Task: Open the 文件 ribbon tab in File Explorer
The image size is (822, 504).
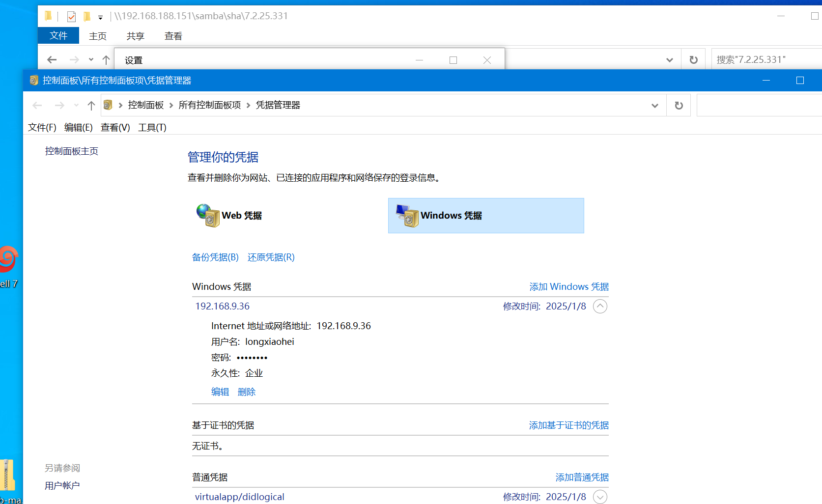Action: pos(58,35)
